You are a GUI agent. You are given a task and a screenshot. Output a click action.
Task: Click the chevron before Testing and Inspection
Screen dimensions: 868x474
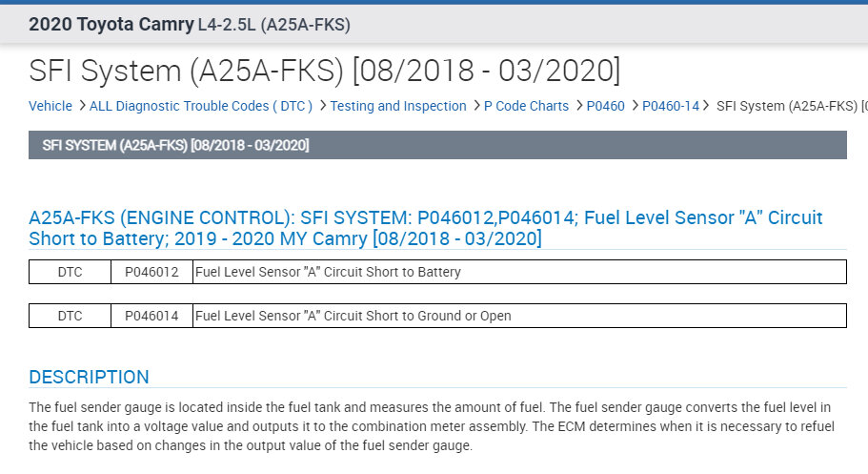[323, 106]
